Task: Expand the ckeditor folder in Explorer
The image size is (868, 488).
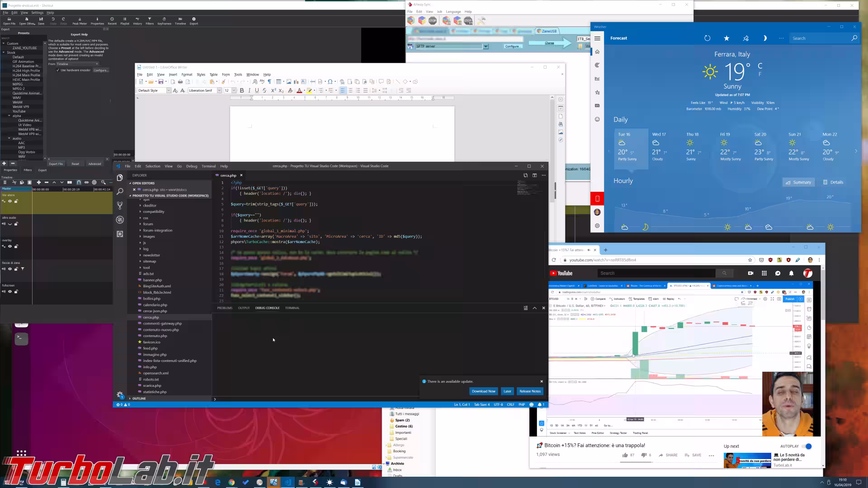Action: [x=150, y=206]
